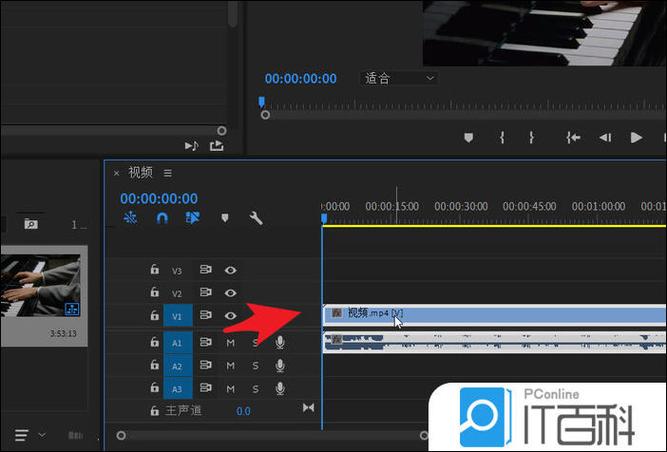
Task: Step back one frame
Action: (x=605, y=137)
